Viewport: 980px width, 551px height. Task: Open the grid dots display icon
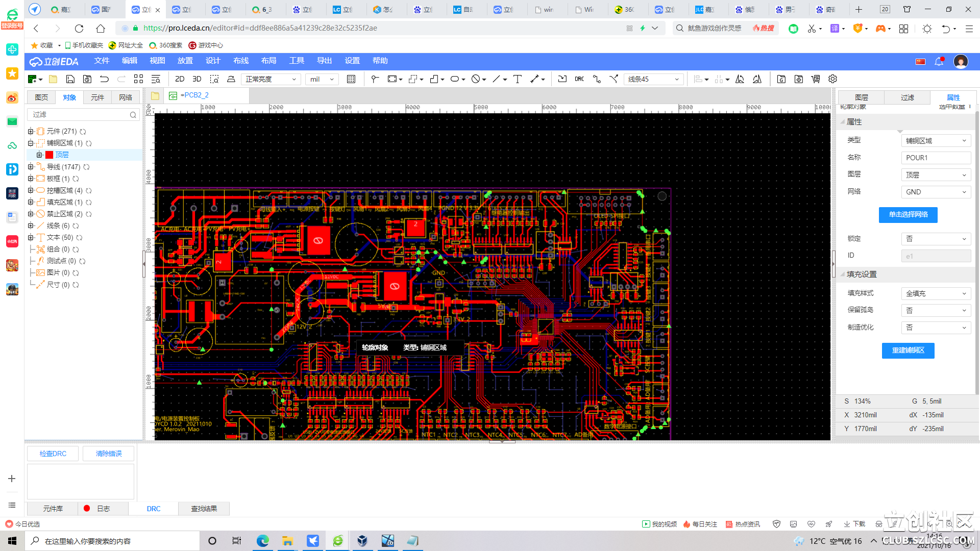coord(351,79)
